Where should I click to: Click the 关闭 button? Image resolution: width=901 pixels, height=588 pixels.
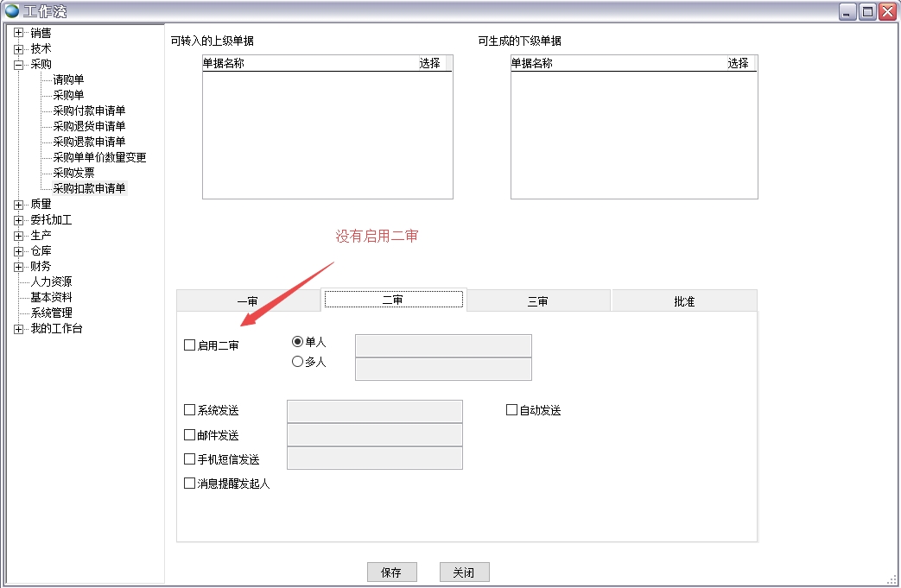(464, 572)
